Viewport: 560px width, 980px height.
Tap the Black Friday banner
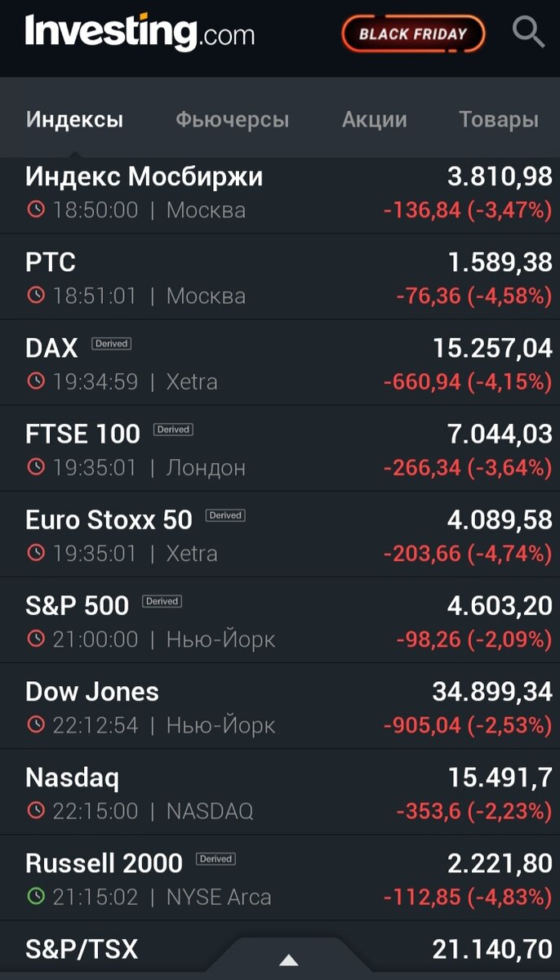coord(413,33)
